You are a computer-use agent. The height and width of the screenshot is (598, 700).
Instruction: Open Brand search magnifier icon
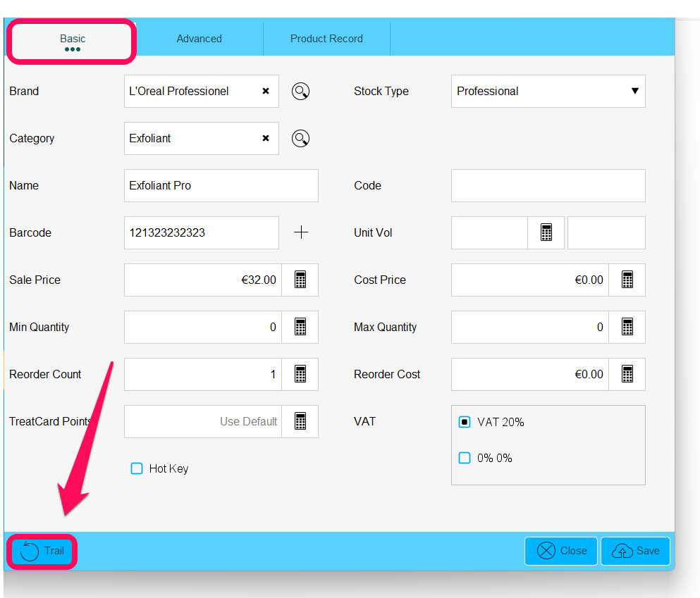coord(300,92)
